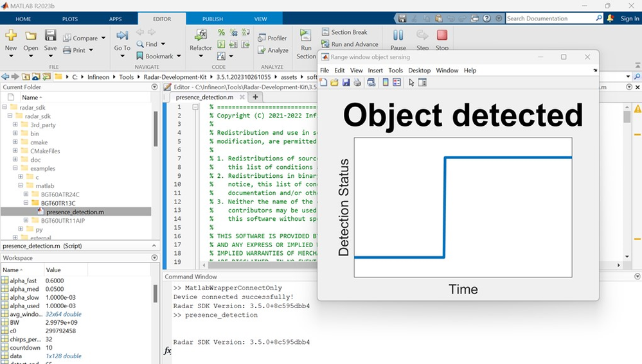Click the Link Plot icon in figure toolbar
Screen dimensions: 642x364
[x=371, y=83]
